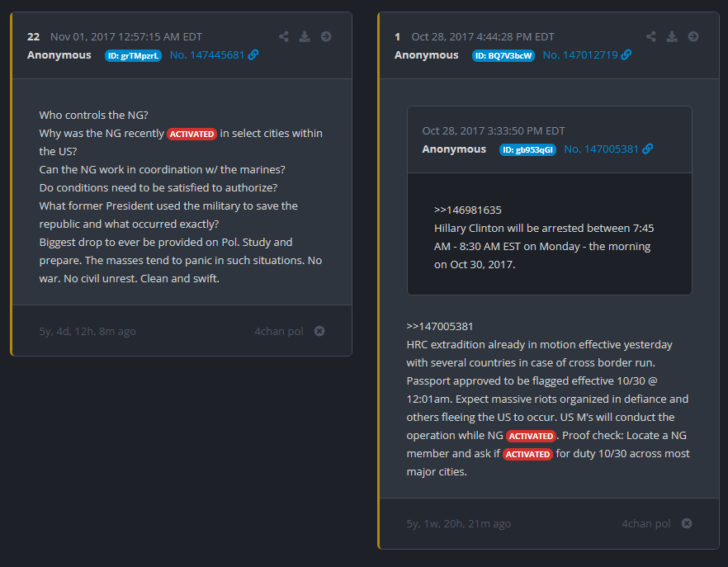
Task: Click ID badge grTMpzrL
Action: tap(133, 56)
